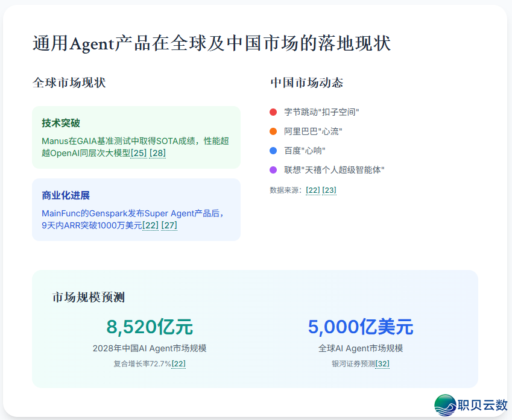Select list item 联想"天禧个人超级智能体"
Image resolution: width=512 pixels, height=420 pixels.
point(334,170)
